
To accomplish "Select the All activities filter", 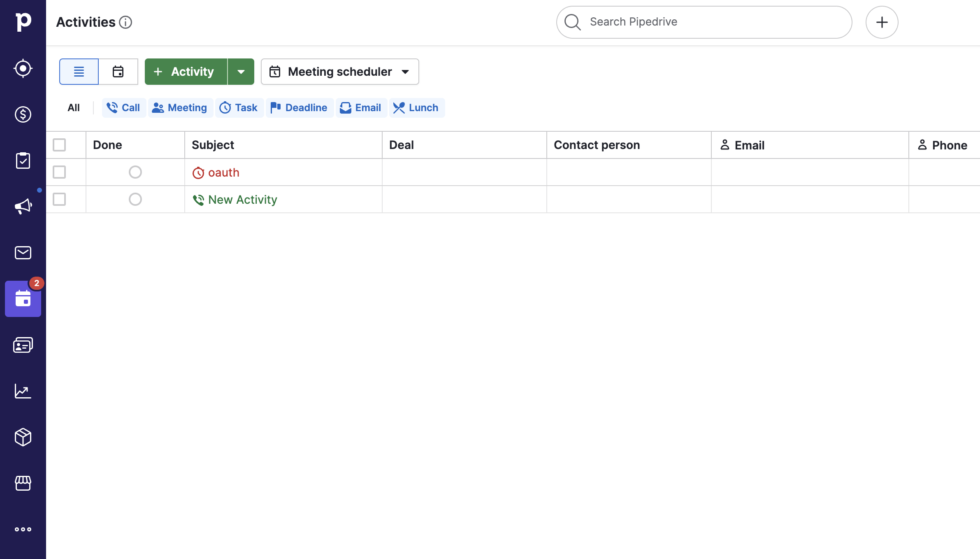I will [73, 107].
